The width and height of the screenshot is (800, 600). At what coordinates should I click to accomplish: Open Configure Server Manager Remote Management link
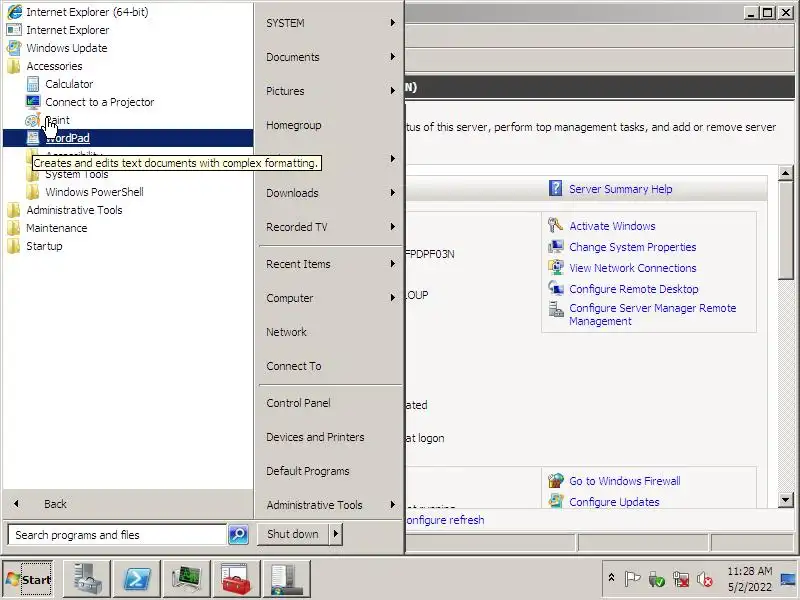click(x=653, y=315)
